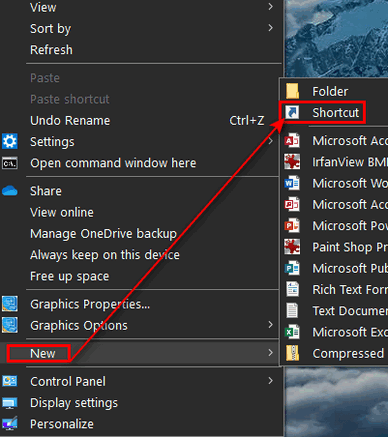Click the Graphics Options icon

click(10, 325)
